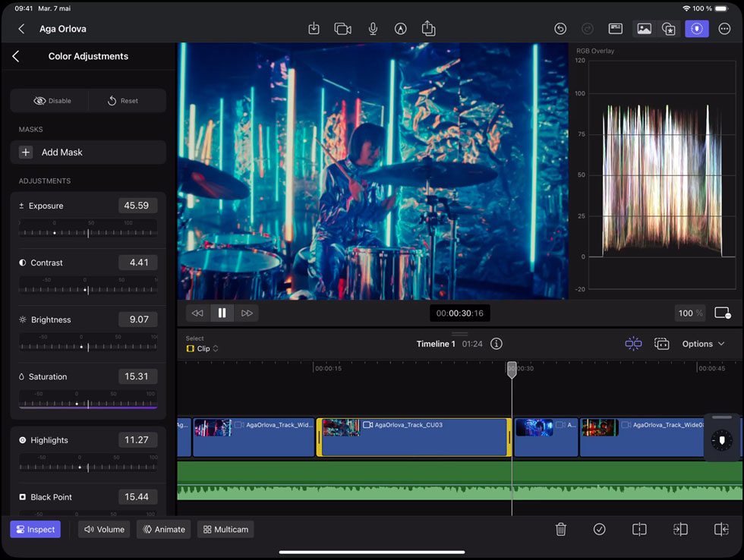Screen dimensions: 744x560
Task: Open the timeline Options dropdown
Action: pos(703,344)
